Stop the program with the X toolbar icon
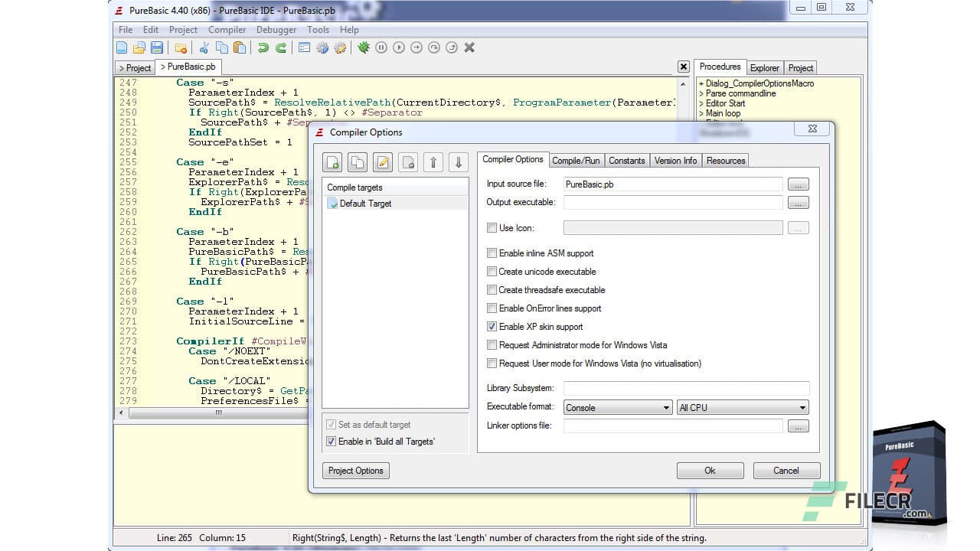This screenshot has height=551, width=980. coord(468,47)
